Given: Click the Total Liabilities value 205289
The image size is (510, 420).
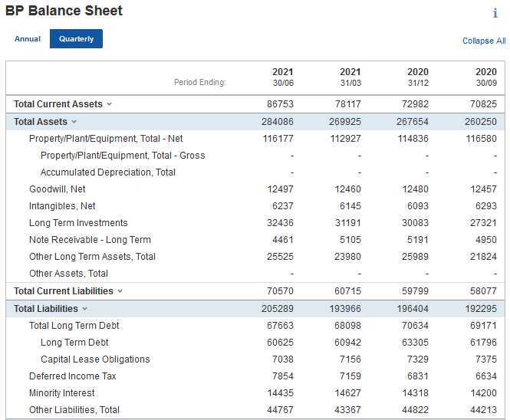Looking at the screenshot, I should [277, 309].
